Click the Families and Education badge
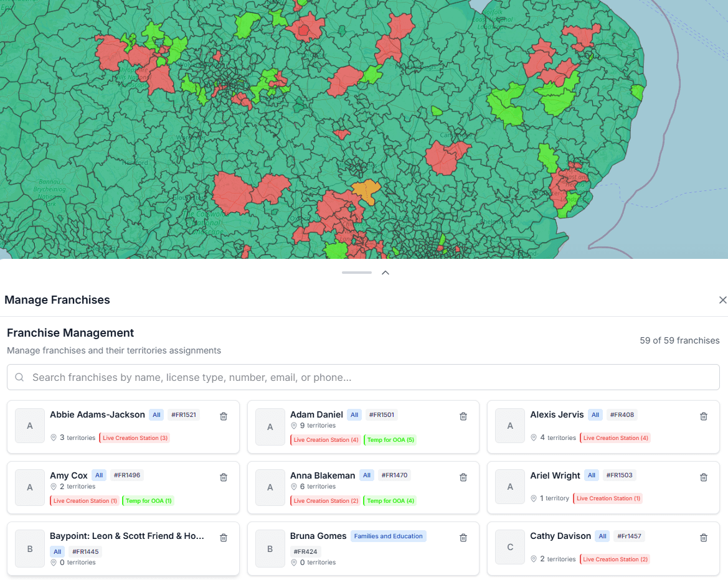 (388, 535)
